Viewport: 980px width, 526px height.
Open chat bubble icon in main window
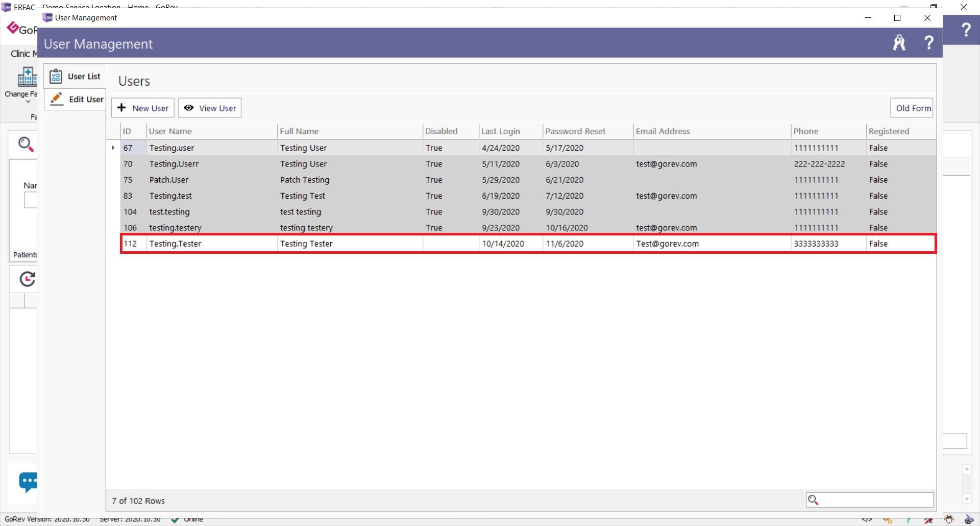tap(28, 482)
